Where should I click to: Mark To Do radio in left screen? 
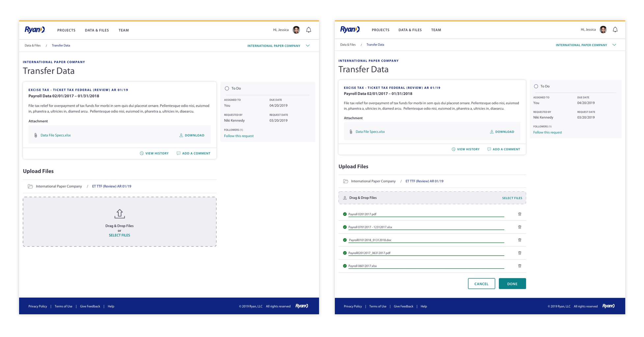(227, 89)
